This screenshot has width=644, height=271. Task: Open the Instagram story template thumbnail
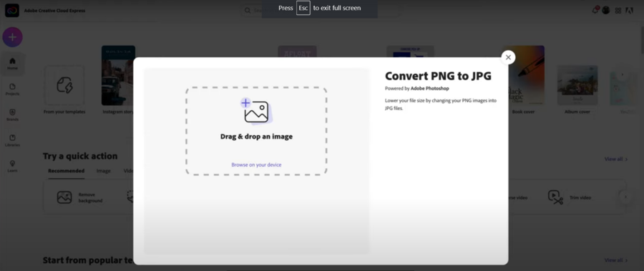pyautogui.click(x=118, y=76)
